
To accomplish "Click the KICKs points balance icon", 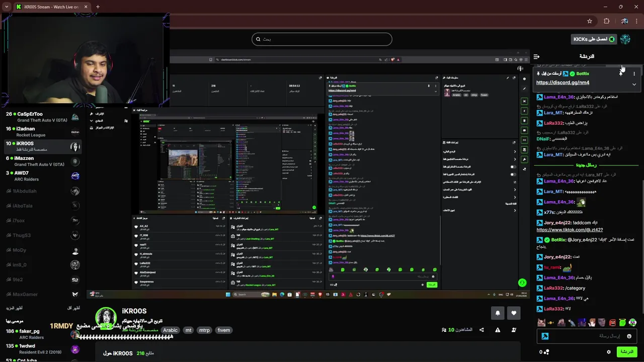I will pos(544,352).
